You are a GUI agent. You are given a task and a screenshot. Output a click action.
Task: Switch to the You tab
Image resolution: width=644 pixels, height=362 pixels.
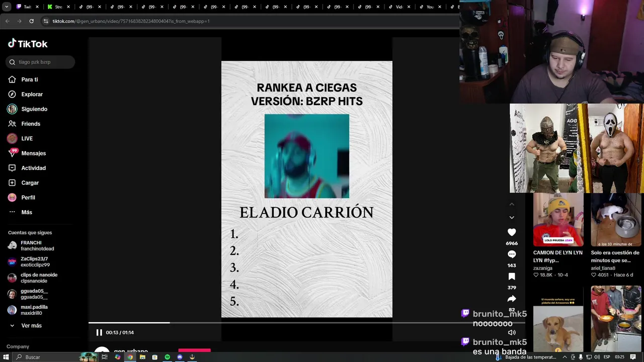click(x=430, y=7)
